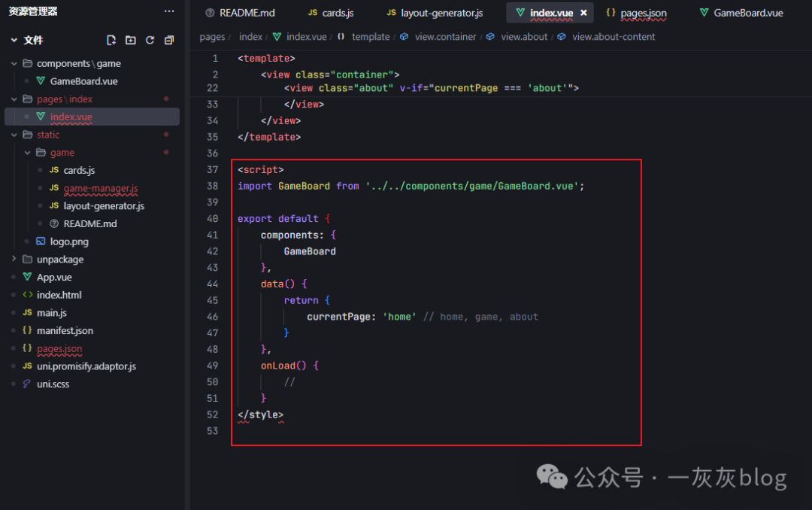
Task: Click the Vue icon beside App.vue
Action: click(27, 277)
